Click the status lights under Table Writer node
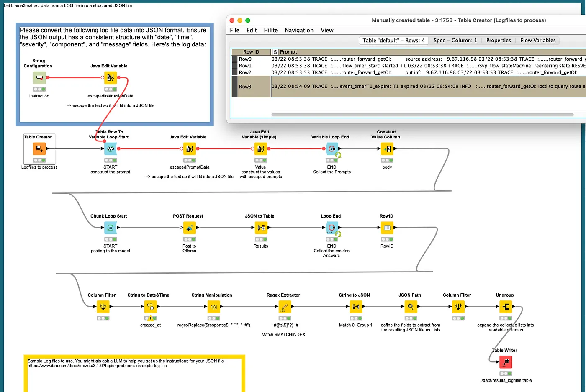Image resolution: width=586 pixels, height=392 pixels. [506, 374]
